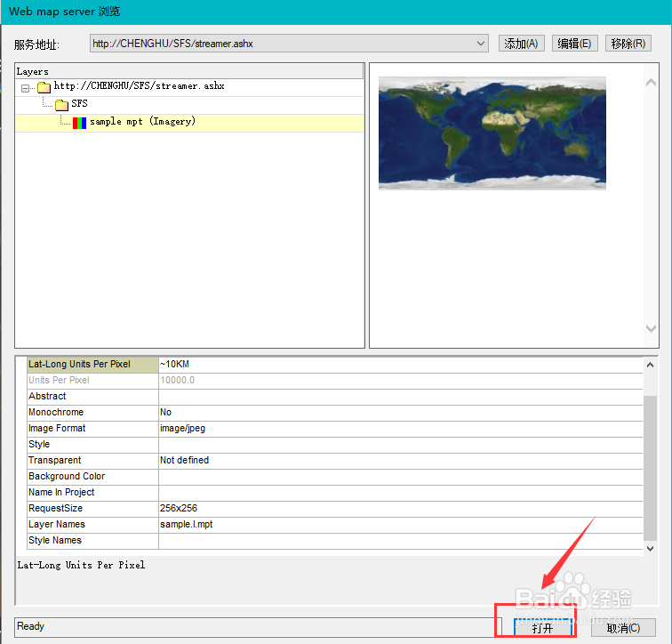Click the world map preview thumbnail
672x644 pixels.
pyautogui.click(x=492, y=133)
